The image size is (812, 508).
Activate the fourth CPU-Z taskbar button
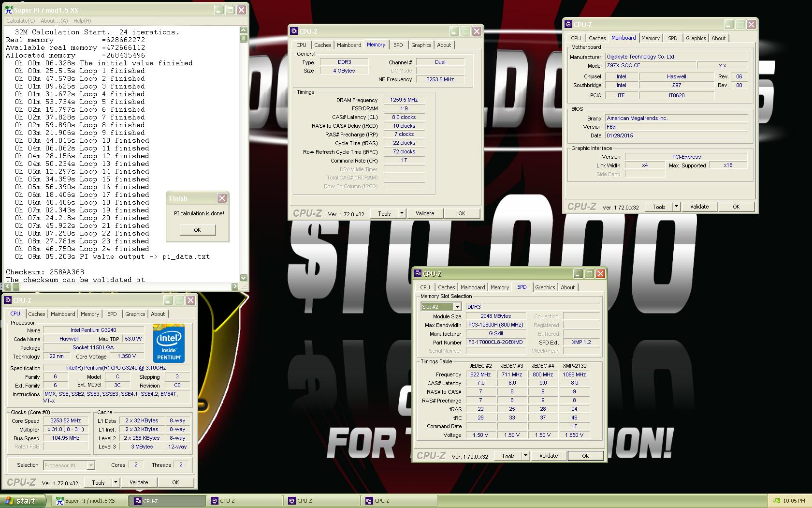(399, 501)
